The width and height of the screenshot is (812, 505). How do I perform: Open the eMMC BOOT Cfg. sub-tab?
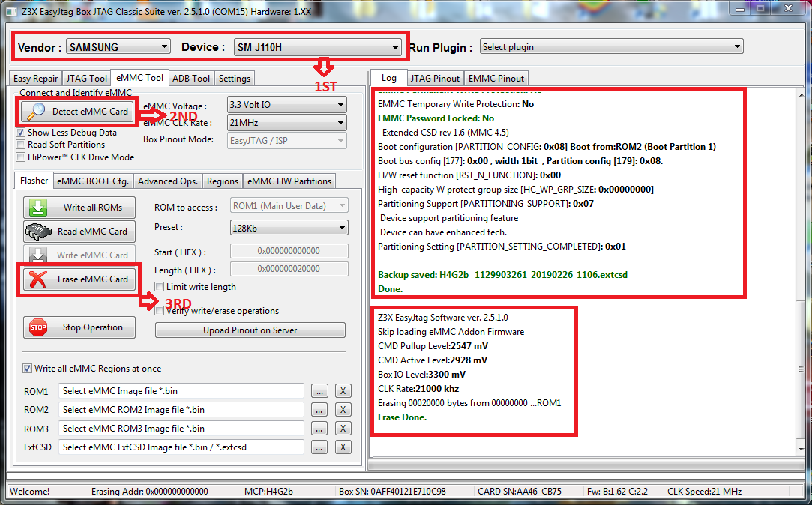(x=93, y=181)
